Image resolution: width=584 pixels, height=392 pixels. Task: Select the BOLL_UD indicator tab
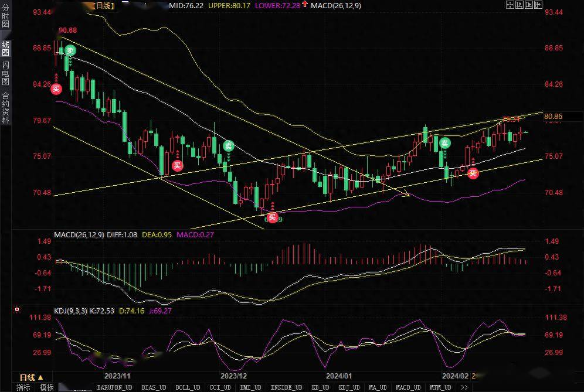pyautogui.click(x=188, y=387)
